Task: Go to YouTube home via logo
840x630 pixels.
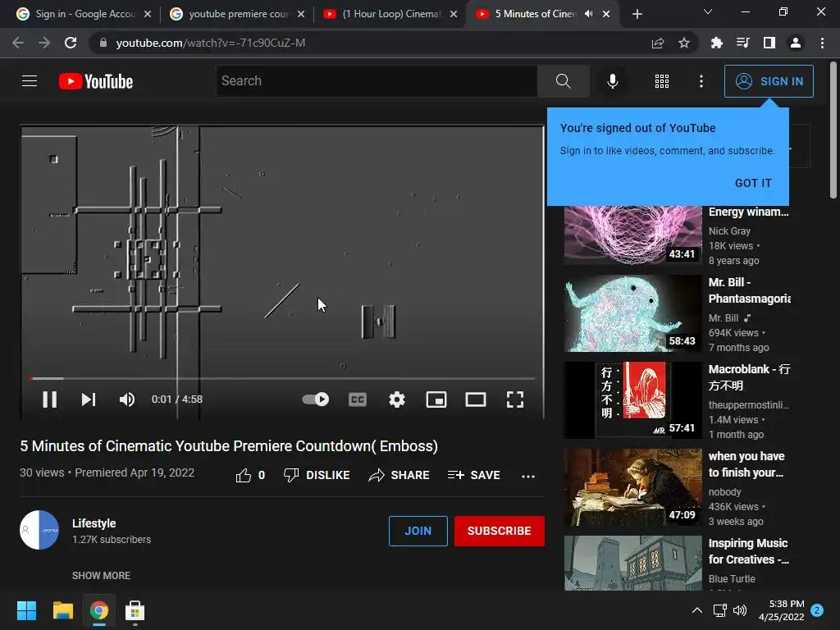Action: [96, 81]
